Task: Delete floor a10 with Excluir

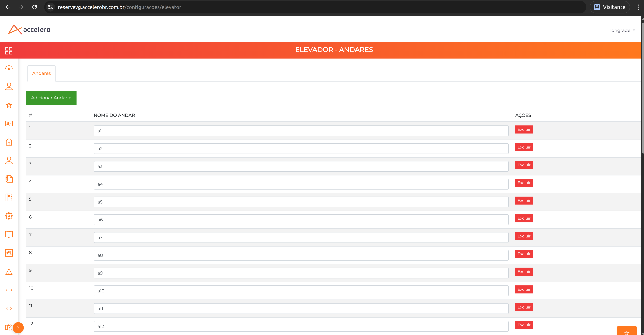Action: (x=524, y=290)
